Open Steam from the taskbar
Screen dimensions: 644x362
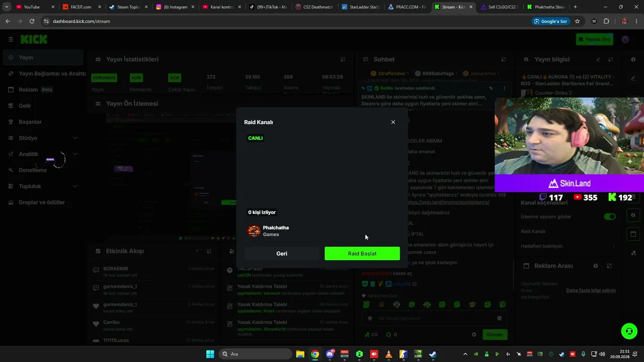[x=433, y=354]
